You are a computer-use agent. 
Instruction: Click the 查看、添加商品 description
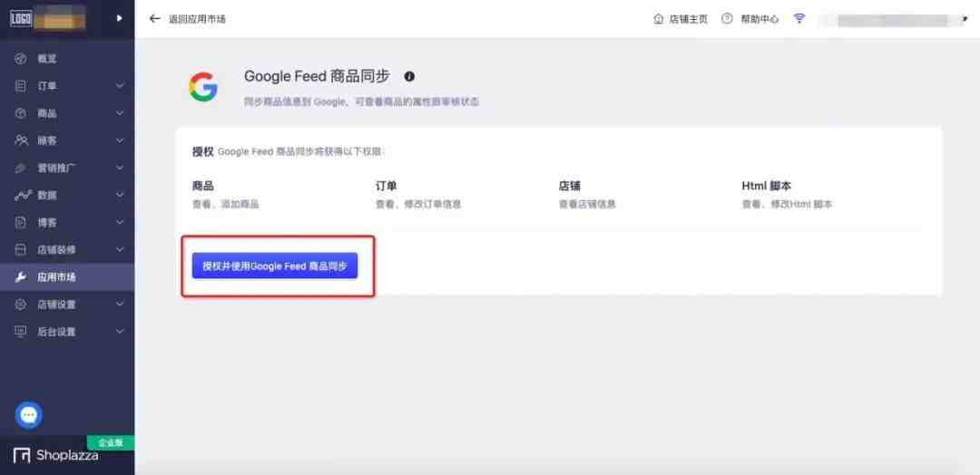226,204
